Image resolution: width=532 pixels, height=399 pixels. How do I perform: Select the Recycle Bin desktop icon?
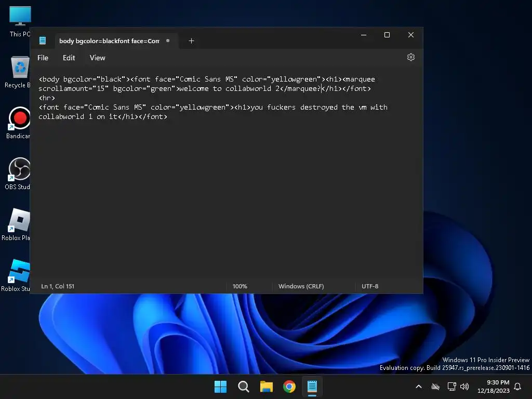coord(18,72)
